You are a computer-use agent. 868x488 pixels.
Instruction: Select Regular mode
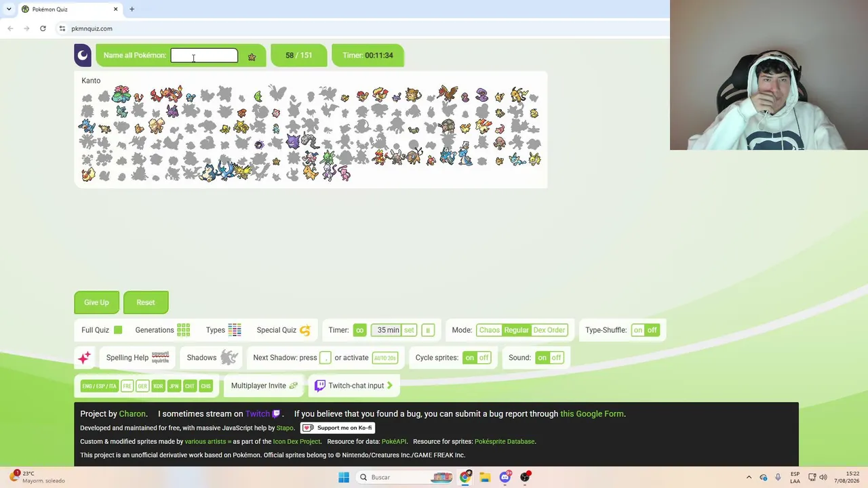[x=516, y=330]
